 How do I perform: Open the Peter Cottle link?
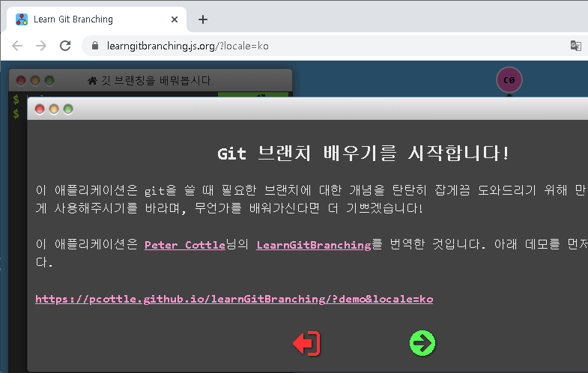185,245
